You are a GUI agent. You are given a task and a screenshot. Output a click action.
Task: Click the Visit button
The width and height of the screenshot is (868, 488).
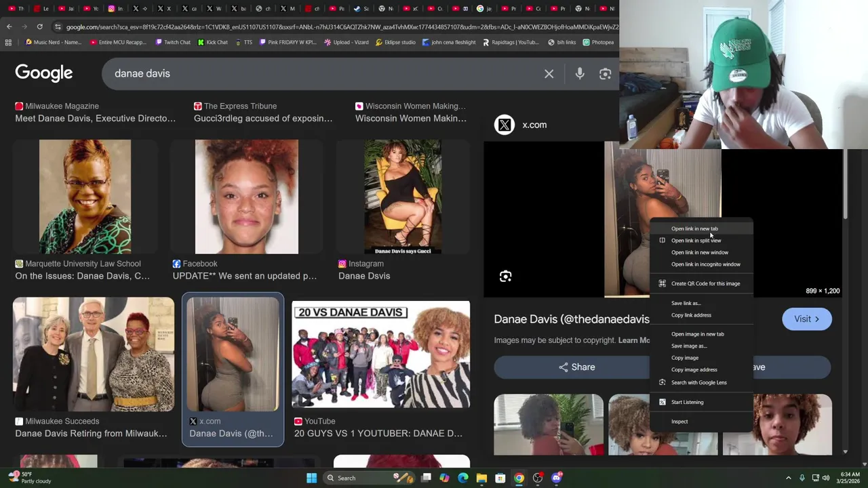click(x=806, y=319)
